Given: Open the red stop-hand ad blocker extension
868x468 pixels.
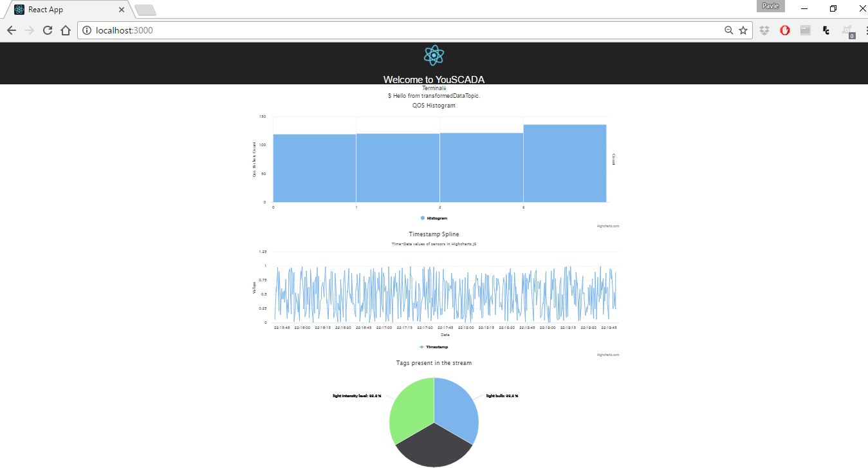Looking at the screenshot, I should (785, 30).
